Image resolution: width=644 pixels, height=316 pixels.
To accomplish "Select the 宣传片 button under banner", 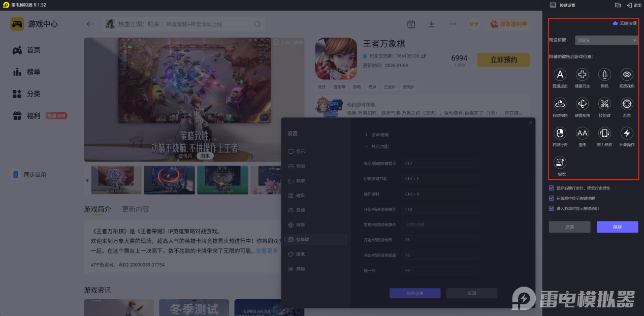I will 185,156.
